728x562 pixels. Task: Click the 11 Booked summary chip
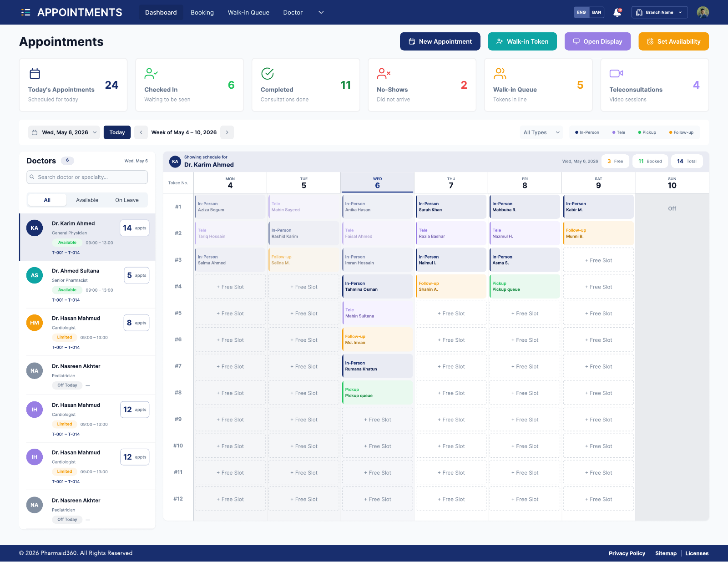(x=650, y=161)
